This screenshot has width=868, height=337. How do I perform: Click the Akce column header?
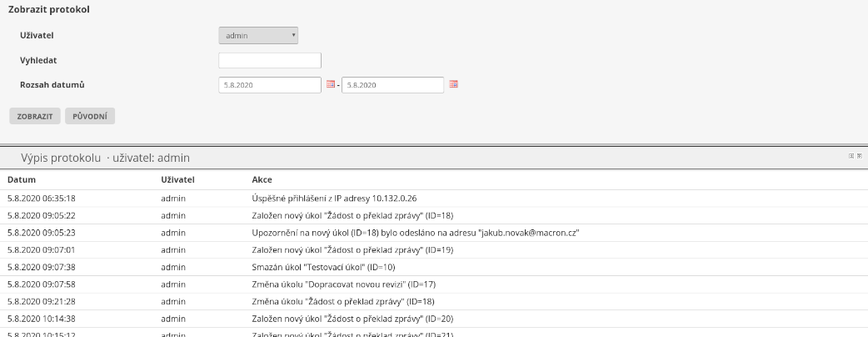pyautogui.click(x=262, y=179)
